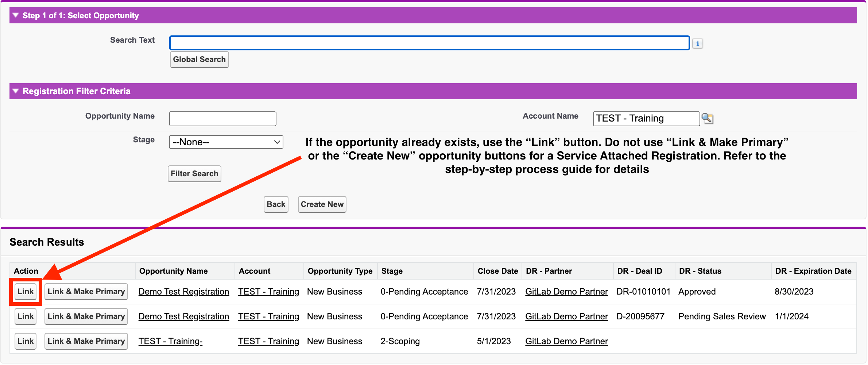The height and width of the screenshot is (365, 868).
Task: Open the Stage dropdown
Action: (226, 142)
